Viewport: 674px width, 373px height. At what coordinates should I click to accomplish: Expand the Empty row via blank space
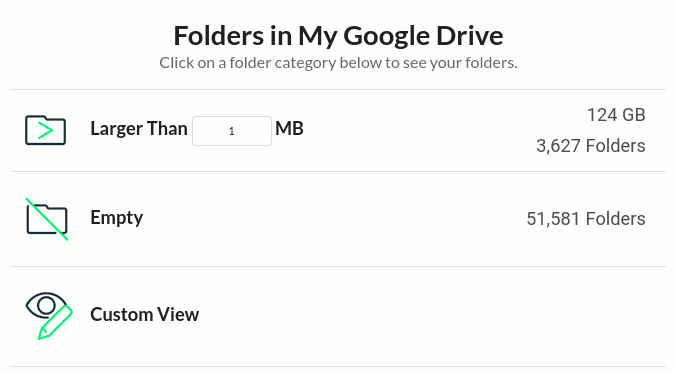(335, 219)
